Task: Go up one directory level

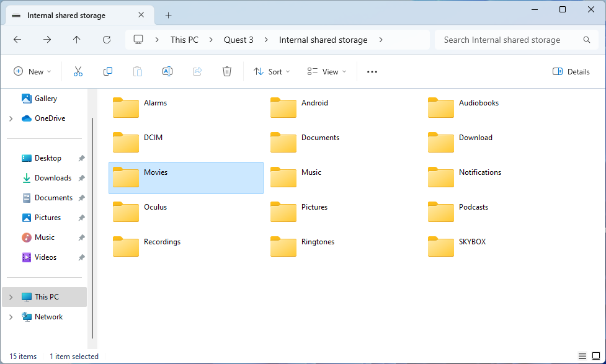Action: (77, 40)
